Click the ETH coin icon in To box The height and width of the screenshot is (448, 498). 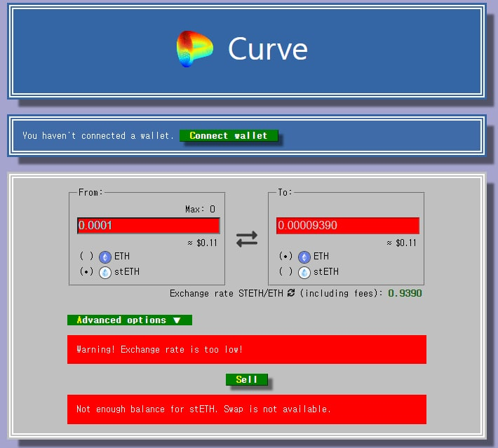(304, 257)
